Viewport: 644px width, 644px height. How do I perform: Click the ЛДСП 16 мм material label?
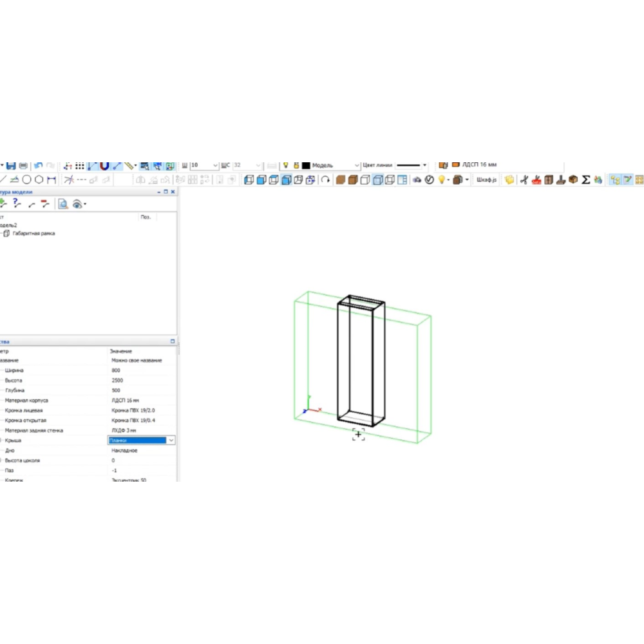(479, 165)
